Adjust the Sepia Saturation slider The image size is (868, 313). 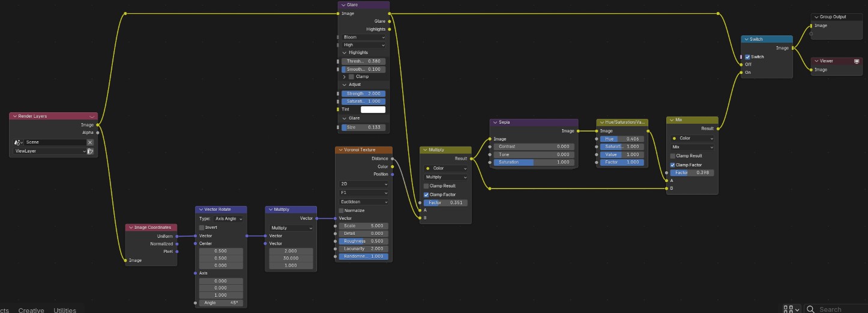tap(533, 162)
